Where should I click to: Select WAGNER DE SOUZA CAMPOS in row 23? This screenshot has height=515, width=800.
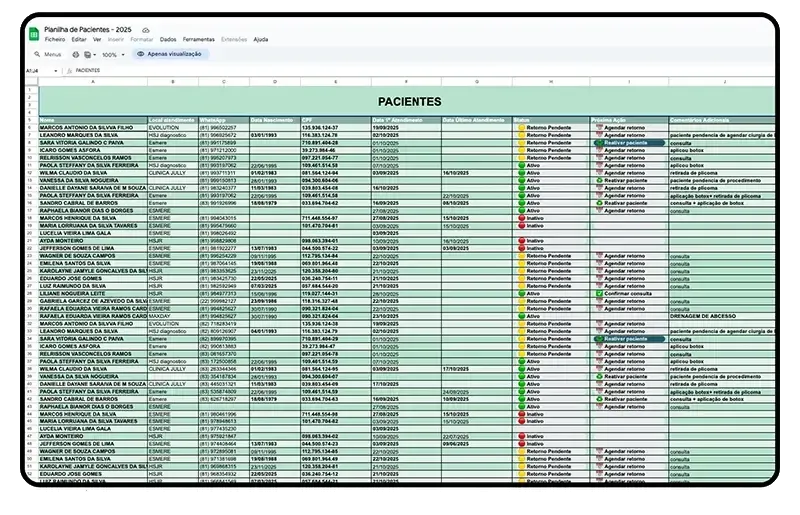tap(93, 256)
